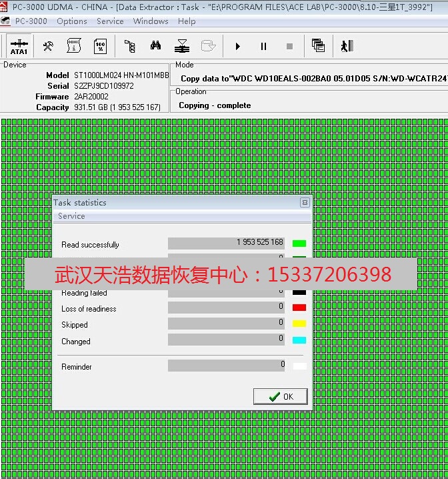Click the ATA1 port toolbar icon
This screenshot has width=448, height=479.
(19, 46)
